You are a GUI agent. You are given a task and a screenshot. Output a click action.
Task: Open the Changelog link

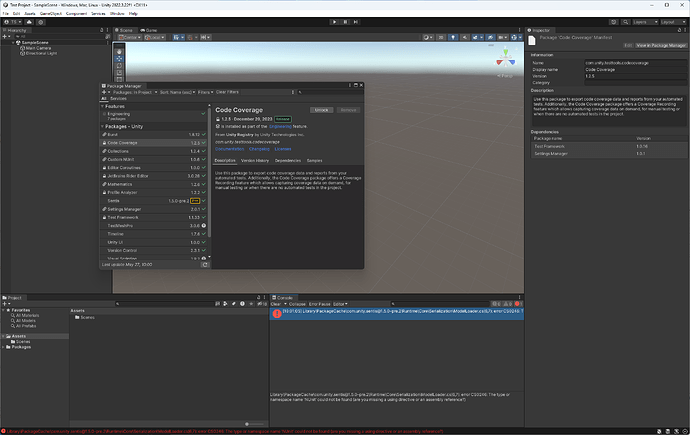coord(259,149)
